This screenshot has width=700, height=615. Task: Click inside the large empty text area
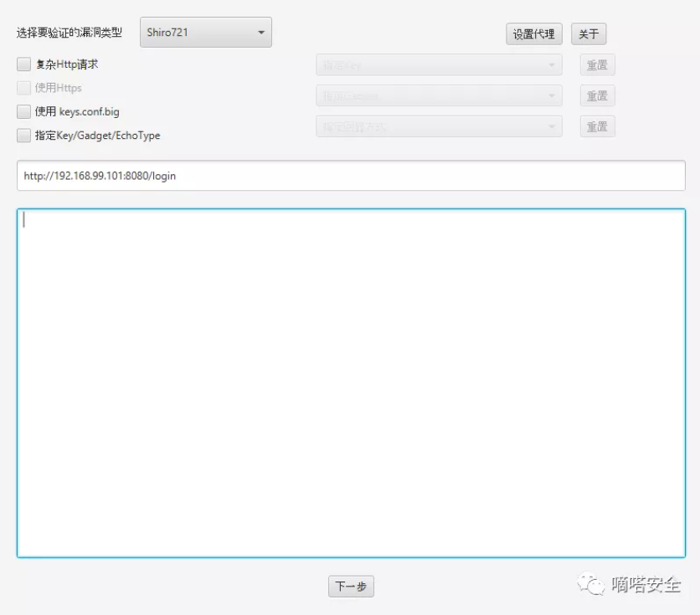(x=351, y=383)
